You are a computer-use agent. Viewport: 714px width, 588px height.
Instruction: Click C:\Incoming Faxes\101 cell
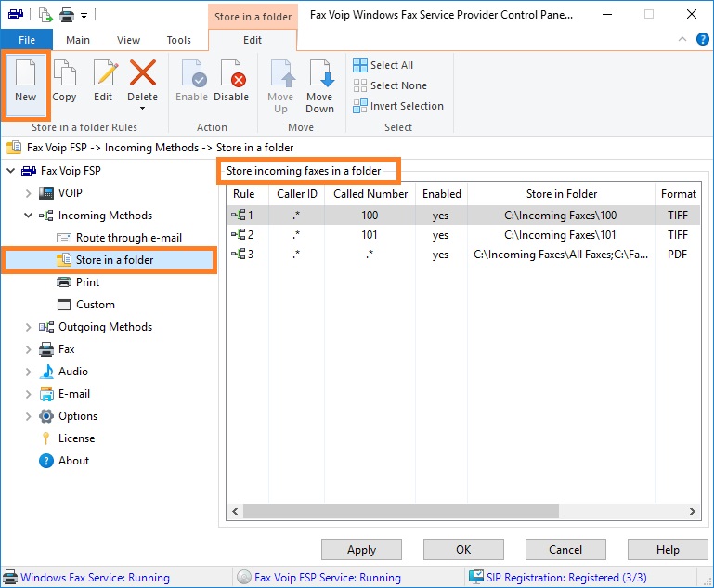[x=560, y=235]
